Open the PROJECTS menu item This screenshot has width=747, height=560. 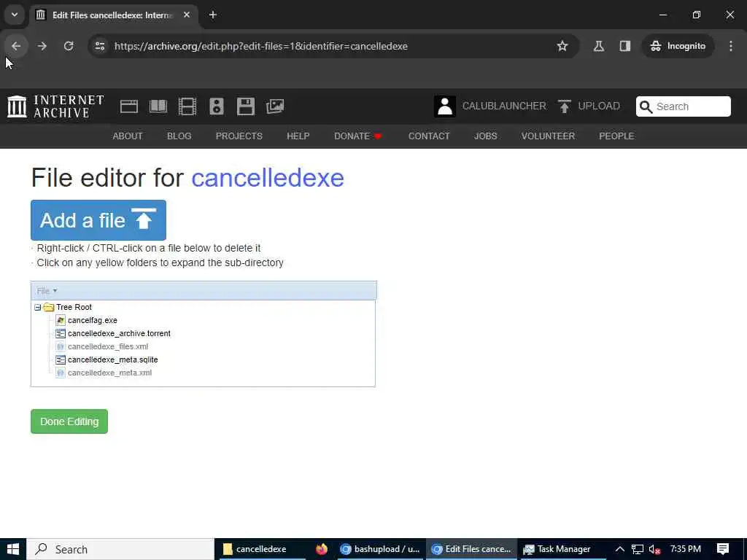click(239, 136)
